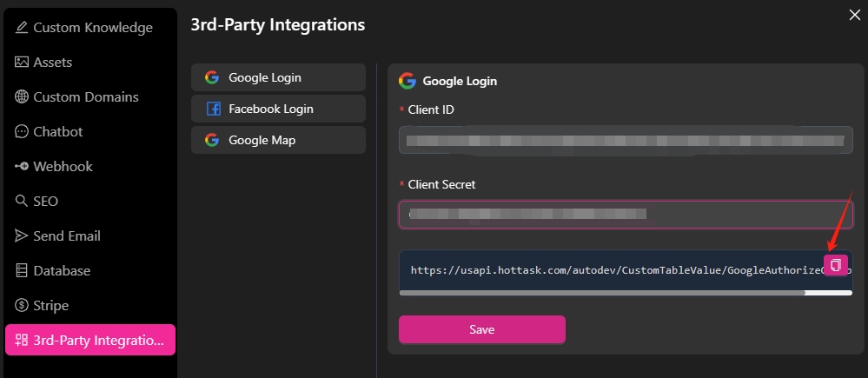Close the integrations dialog

855,15
